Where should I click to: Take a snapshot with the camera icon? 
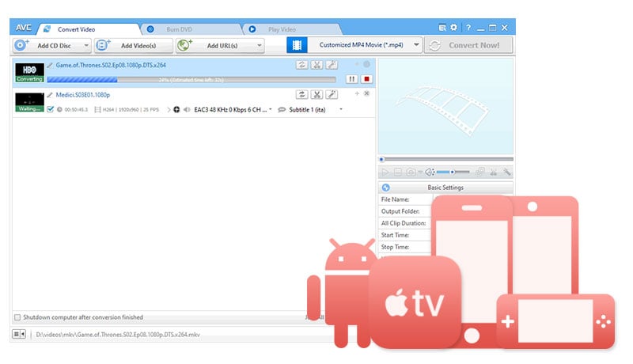click(x=411, y=173)
